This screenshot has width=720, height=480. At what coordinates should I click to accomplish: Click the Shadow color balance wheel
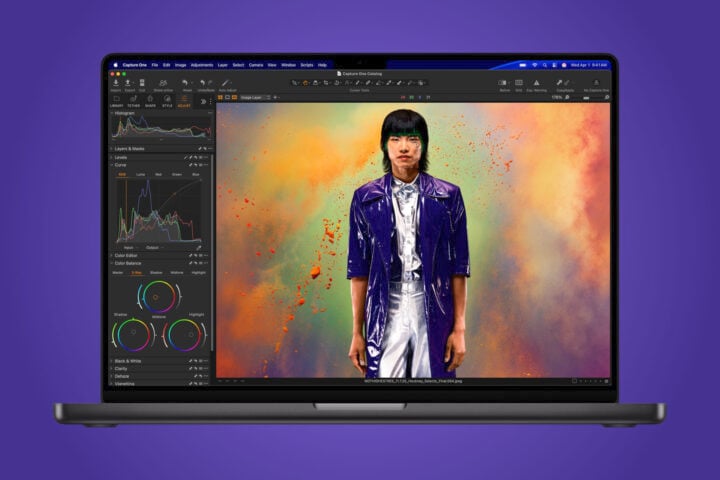pyautogui.click(x=133, y=335)
